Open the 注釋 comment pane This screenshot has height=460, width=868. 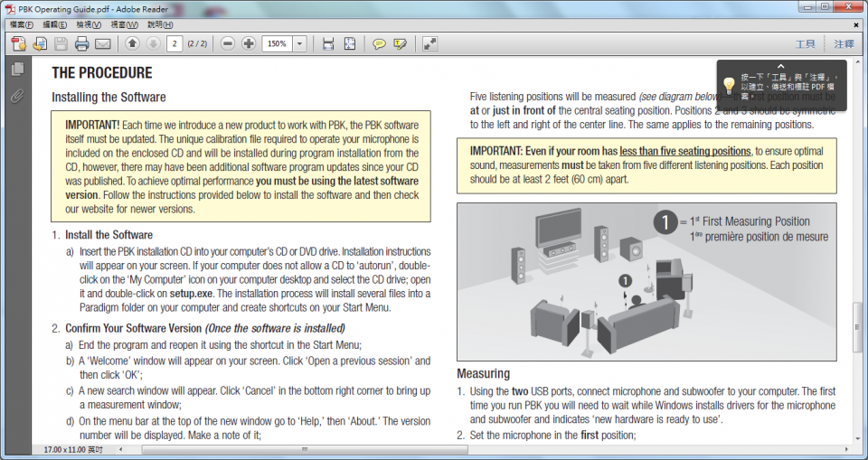click(844, 44)
